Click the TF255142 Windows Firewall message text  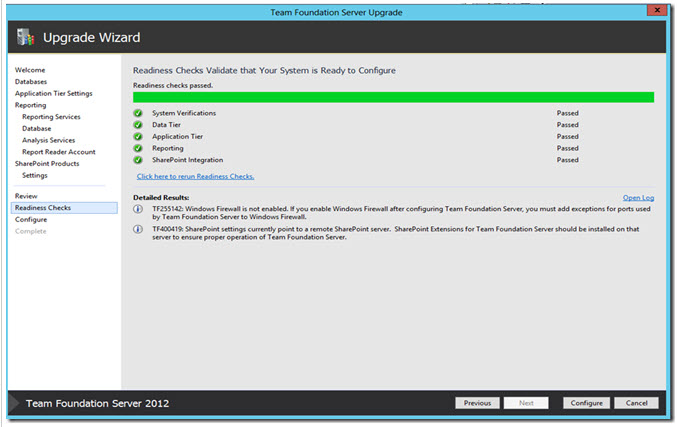click(401, 213)
